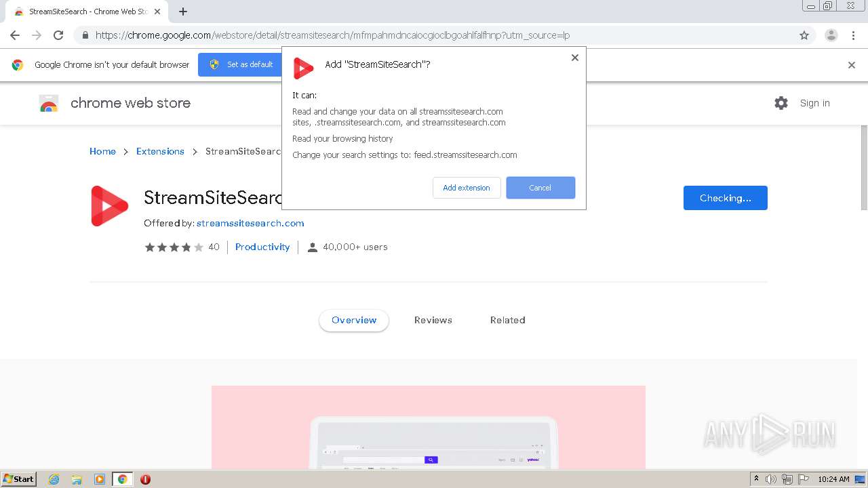
Task: Close the StreamSiteSearch browser tab
Action: tap(157, 12)
